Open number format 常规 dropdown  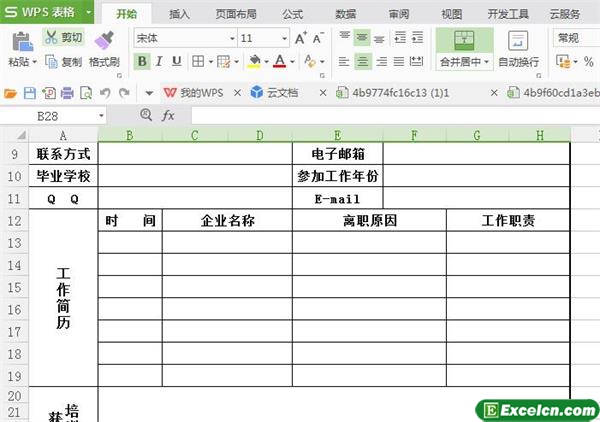point(576,38)
